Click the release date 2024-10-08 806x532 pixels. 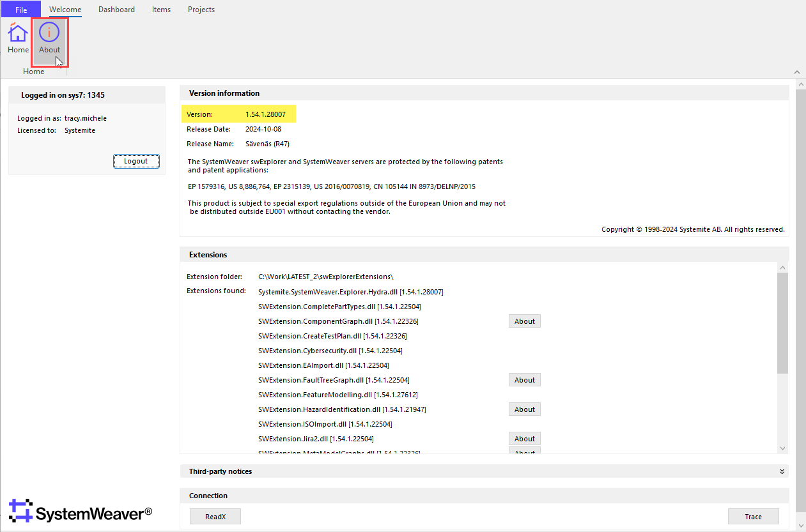tap(263, 129)
